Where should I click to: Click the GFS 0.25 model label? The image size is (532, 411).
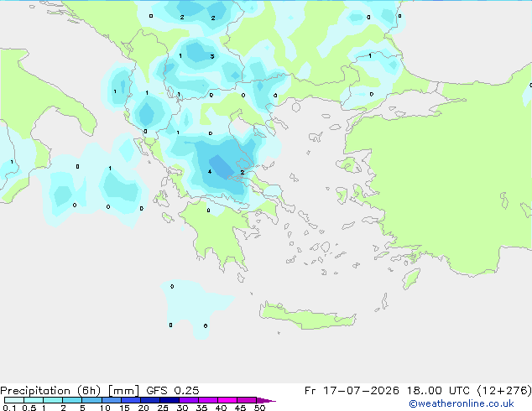[x=173, y=391]
